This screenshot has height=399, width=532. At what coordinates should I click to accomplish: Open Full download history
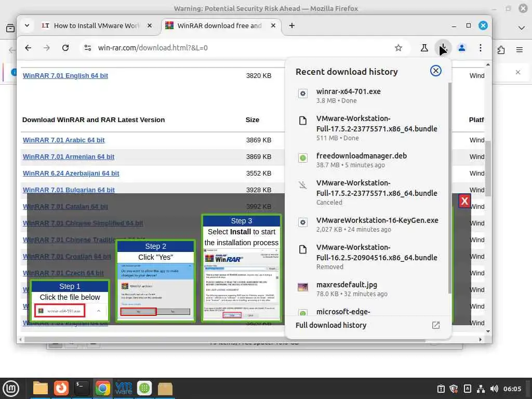click(x=331, y=325)
